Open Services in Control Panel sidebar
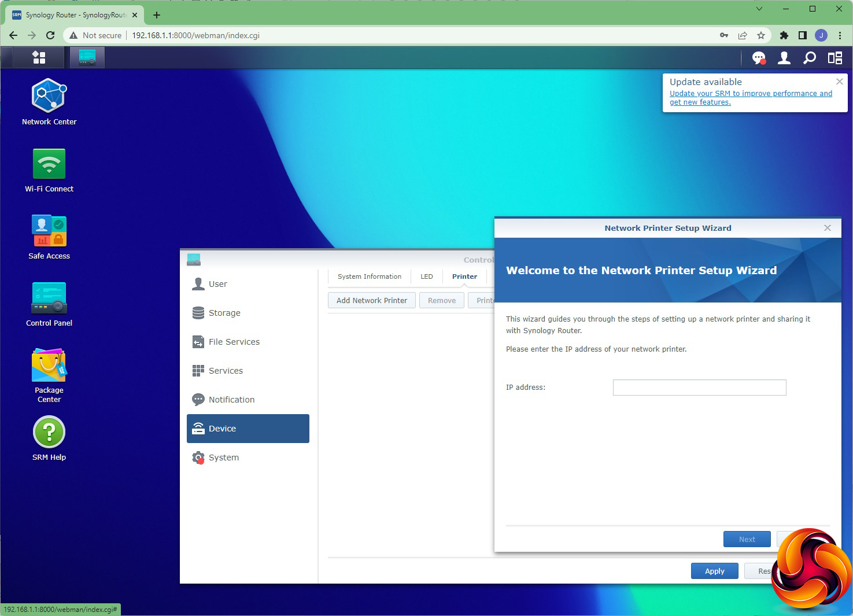This screenshot has width=853, height=616. pos(248,371)
